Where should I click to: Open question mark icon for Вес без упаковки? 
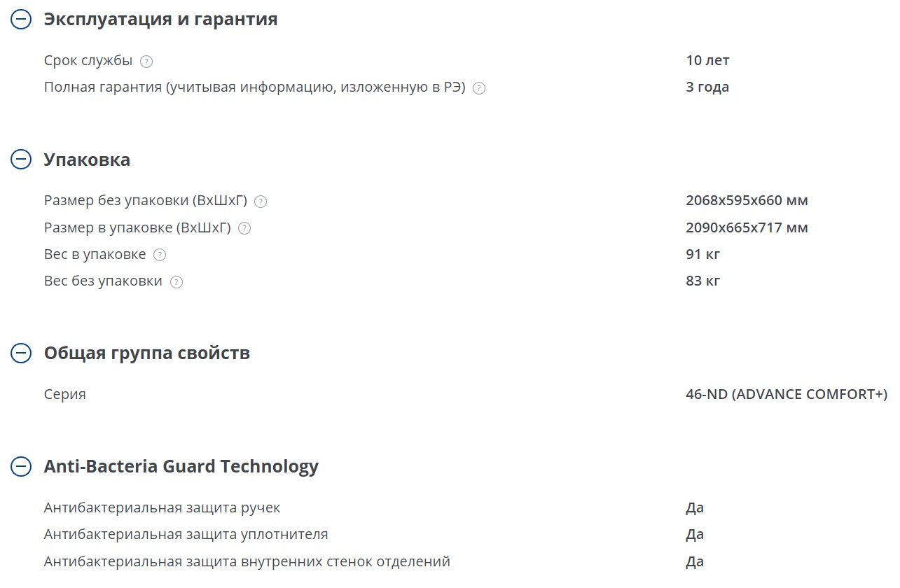176,282
